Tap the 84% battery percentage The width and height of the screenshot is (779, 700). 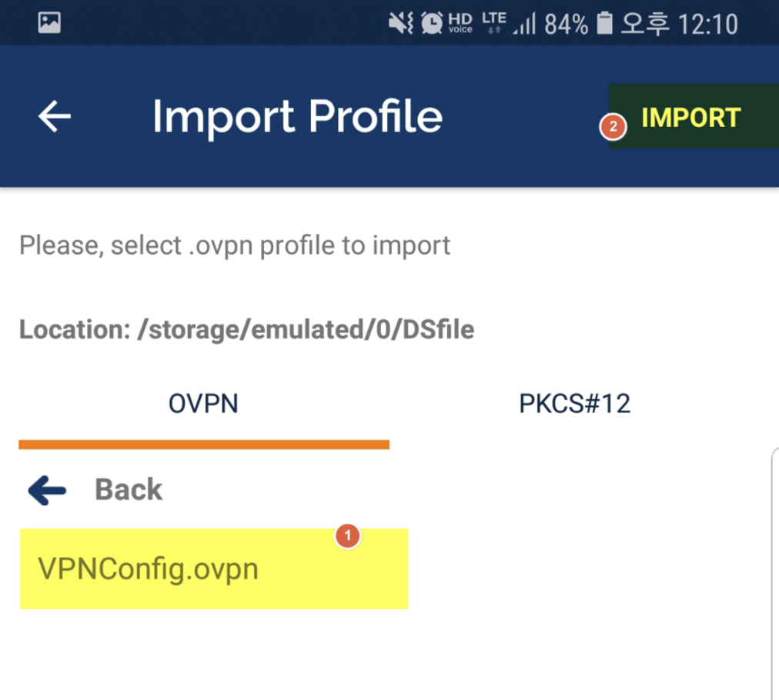566,24
